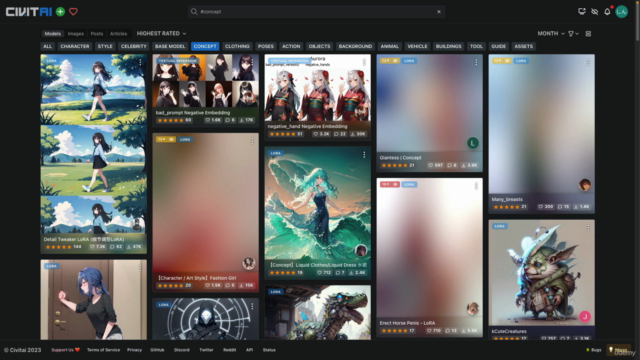Select the POSES category chip
The height and width of the screenshot is (360, 640).
click(266, 47)
